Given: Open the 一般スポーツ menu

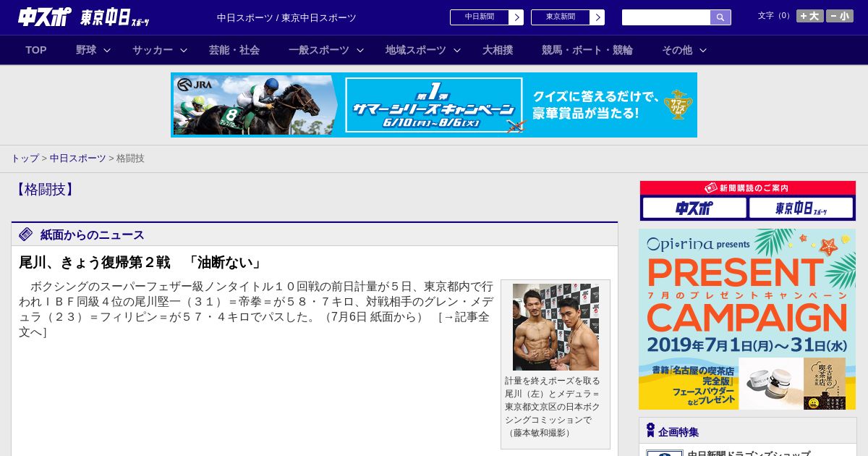Looking at the screenshot, I should coord(319,50).
